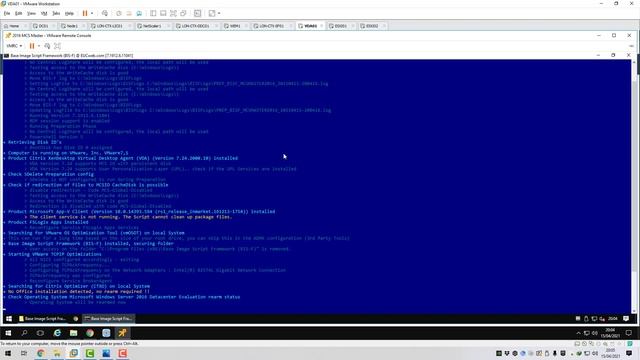Open host Task View button

pos(24,353)
